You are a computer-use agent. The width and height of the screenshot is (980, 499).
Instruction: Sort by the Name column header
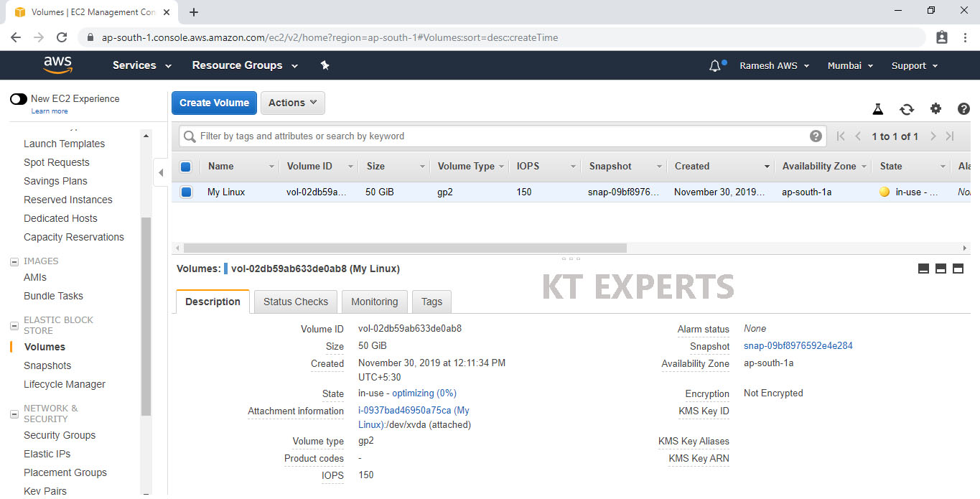(238, 166)
